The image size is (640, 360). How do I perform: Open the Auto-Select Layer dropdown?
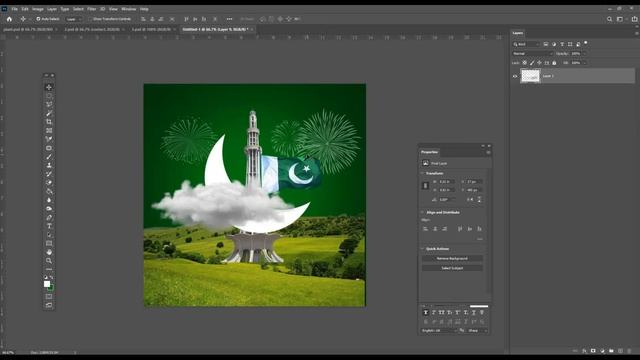point(73,19)
